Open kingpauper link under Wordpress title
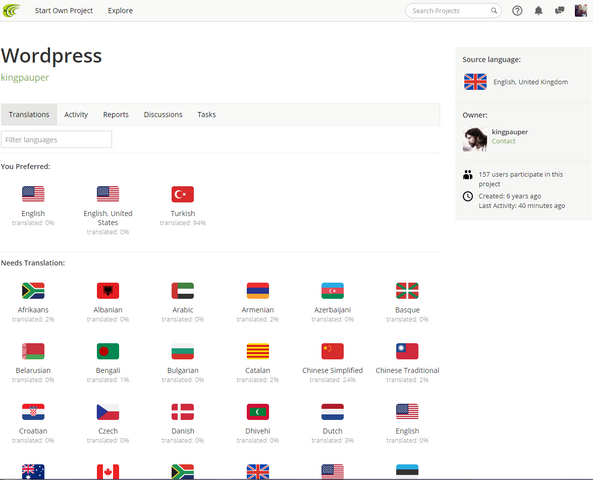Screen dimensions: 593x480 point(25,78)
